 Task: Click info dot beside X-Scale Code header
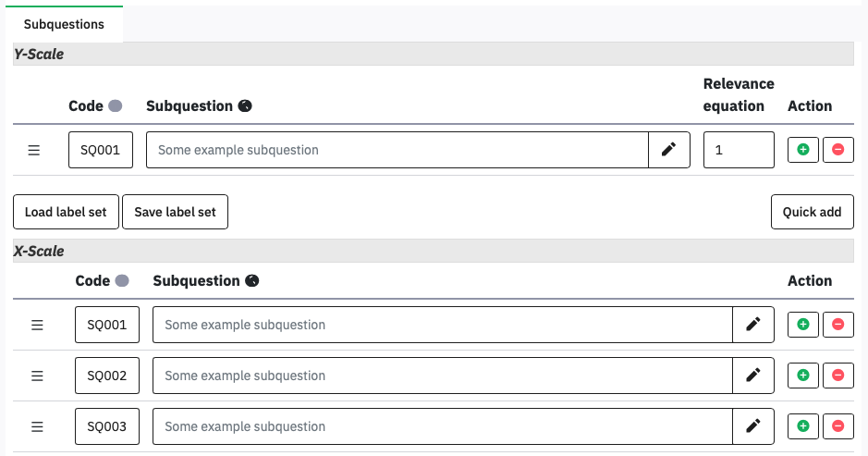pyautogui.click(x=122, y=281)
